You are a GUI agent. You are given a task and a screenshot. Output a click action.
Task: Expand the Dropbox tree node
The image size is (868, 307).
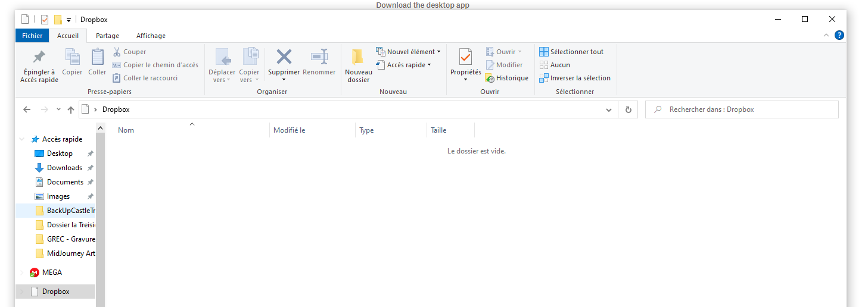coord(22,292)
